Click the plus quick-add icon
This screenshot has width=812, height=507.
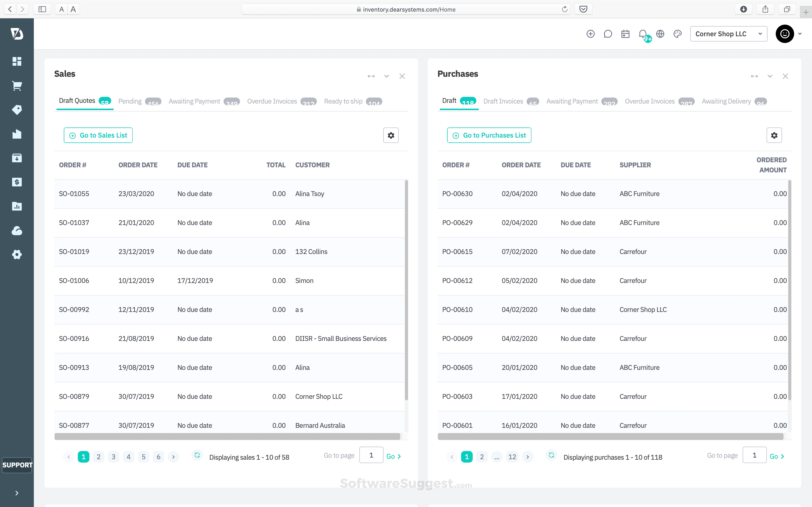point(591,34)
